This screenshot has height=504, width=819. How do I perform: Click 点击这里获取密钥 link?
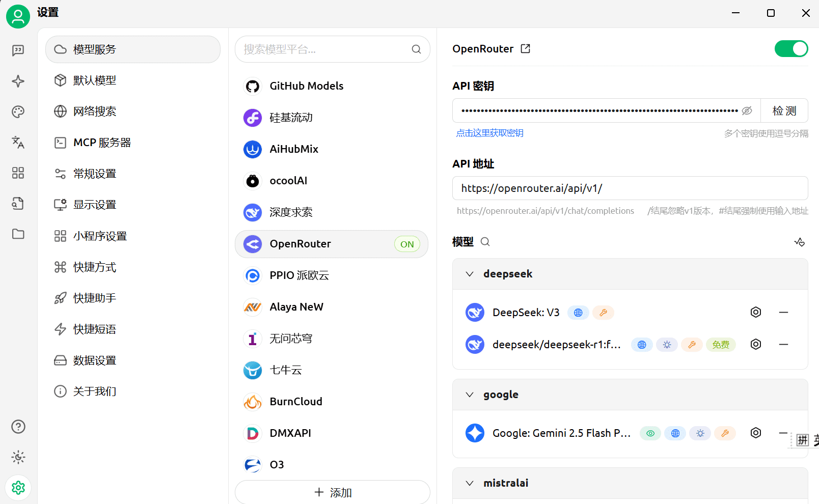(x=489, y=133)
